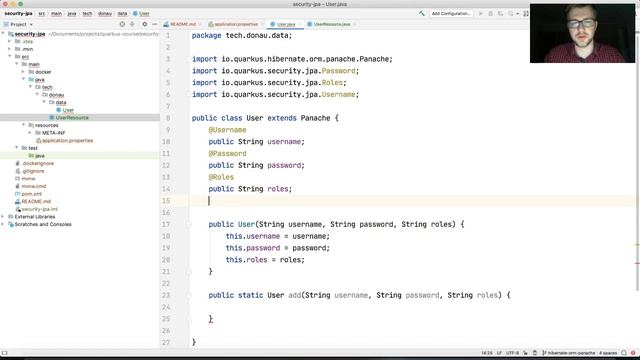Click the red error stripe mark on right edge
The height and width of the screenshot is (360, 640).
(x=637, y=263)
